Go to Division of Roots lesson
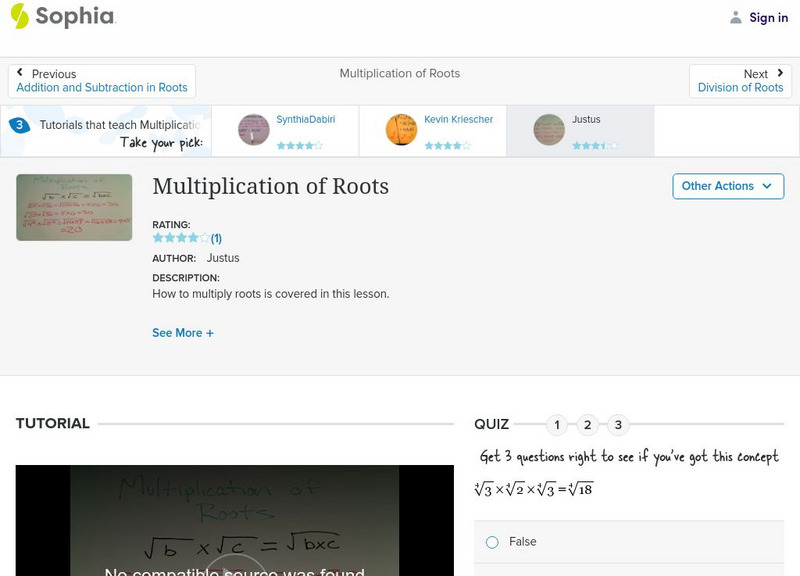The height and width of the screenshot is (576, 800). tap(741, 87)
